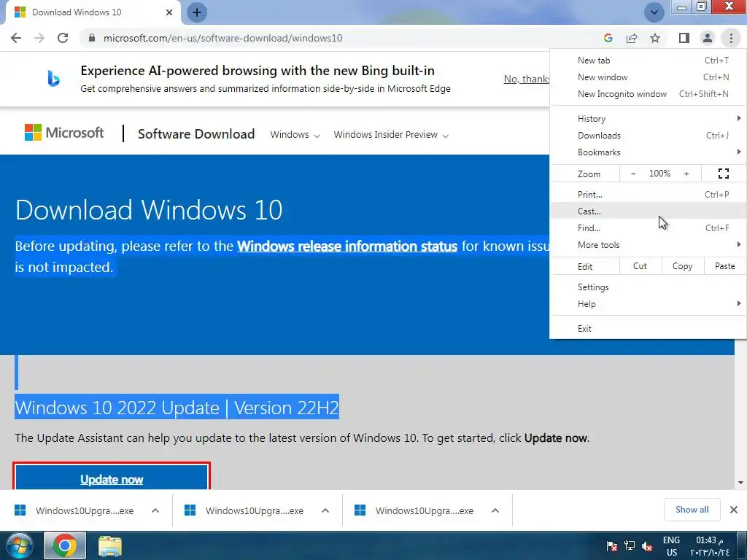Expand the More tools submenu
Viewport: 747px width, 560px height.
[649, 245]
